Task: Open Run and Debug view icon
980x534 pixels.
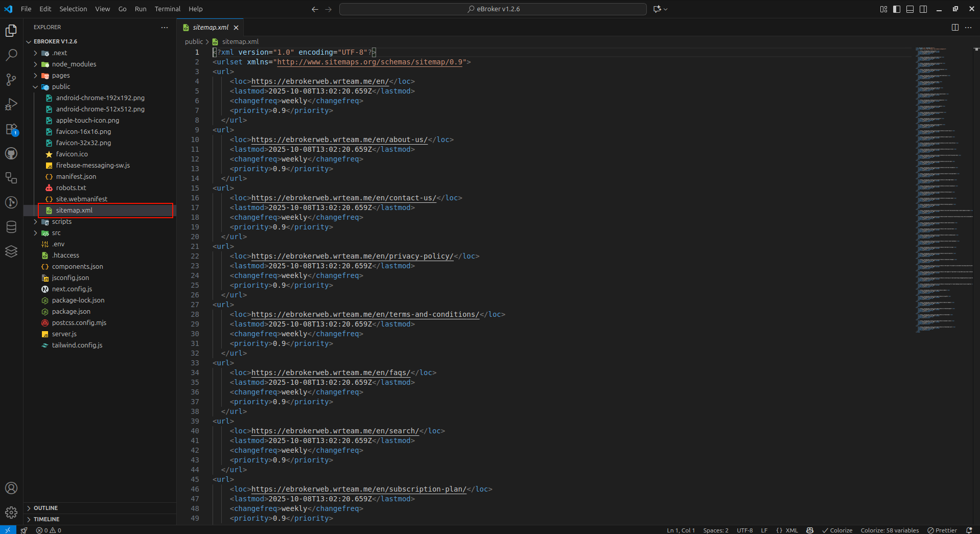Action: 11,104
